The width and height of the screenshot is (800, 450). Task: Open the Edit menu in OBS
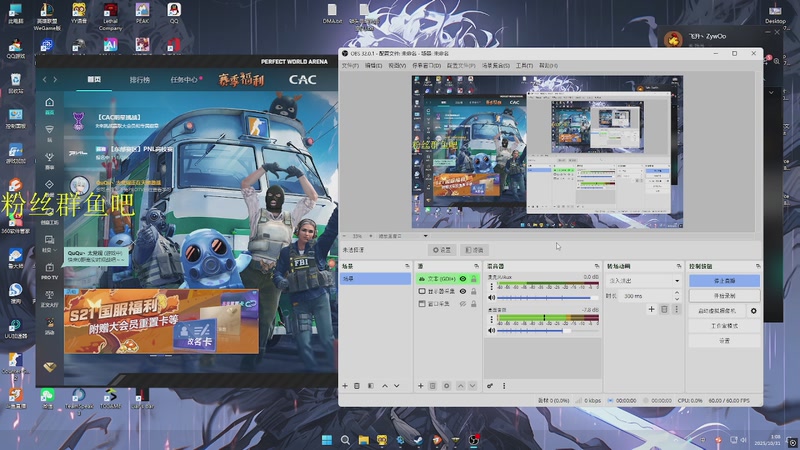point(373,66)
